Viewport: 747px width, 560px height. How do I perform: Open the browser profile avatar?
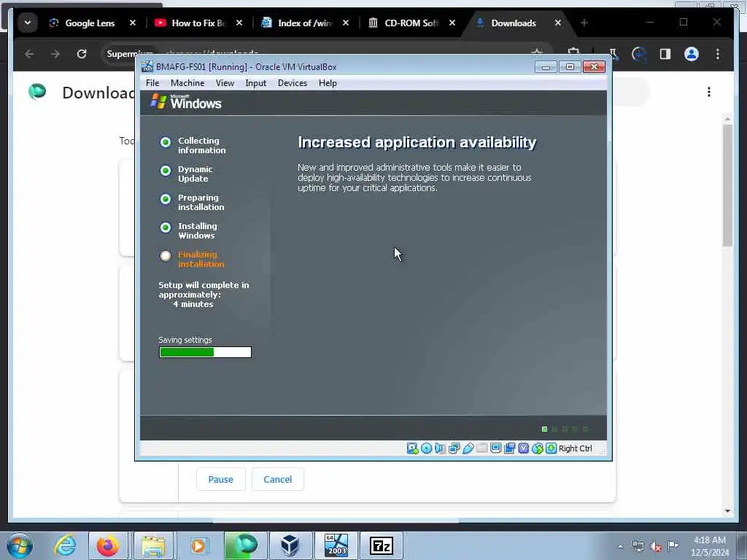click(x=692, y=54)
